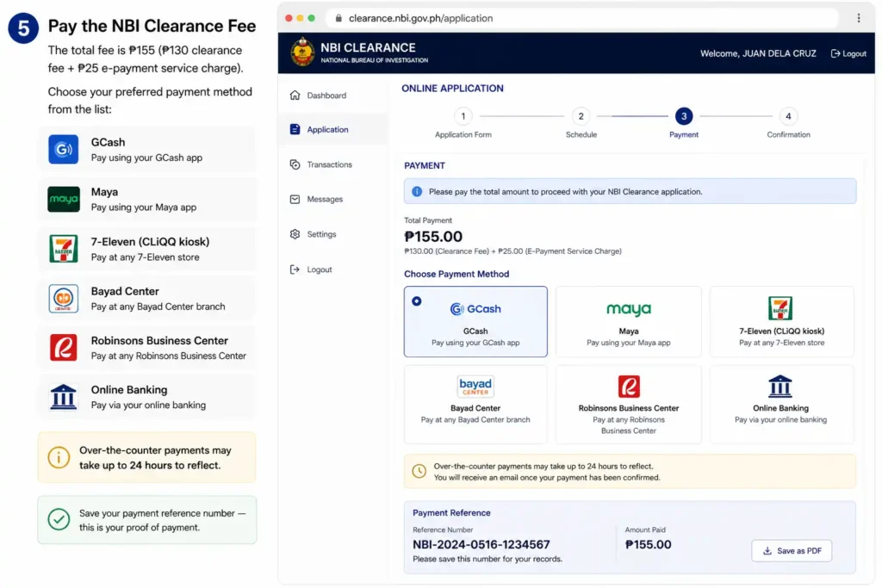The image size is (882, 588).
Task: Choose the Online Banking card in browser
Action: click(x=781, y=404)
